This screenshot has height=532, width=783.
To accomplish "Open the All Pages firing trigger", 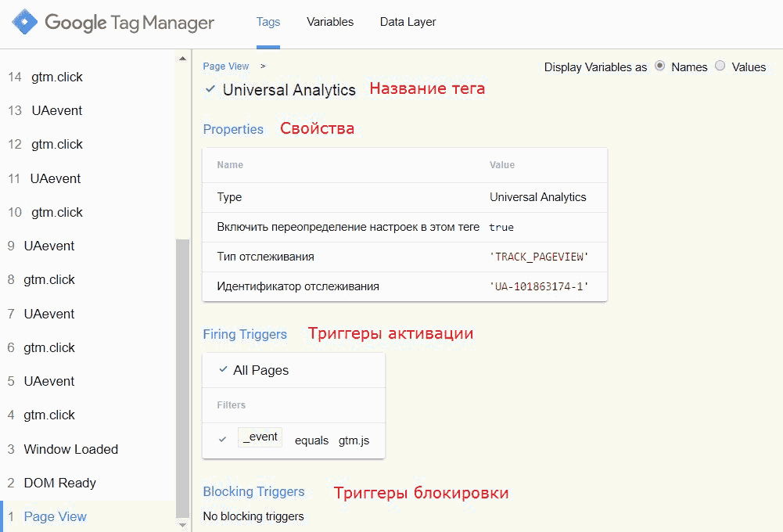I will [260, 370].
